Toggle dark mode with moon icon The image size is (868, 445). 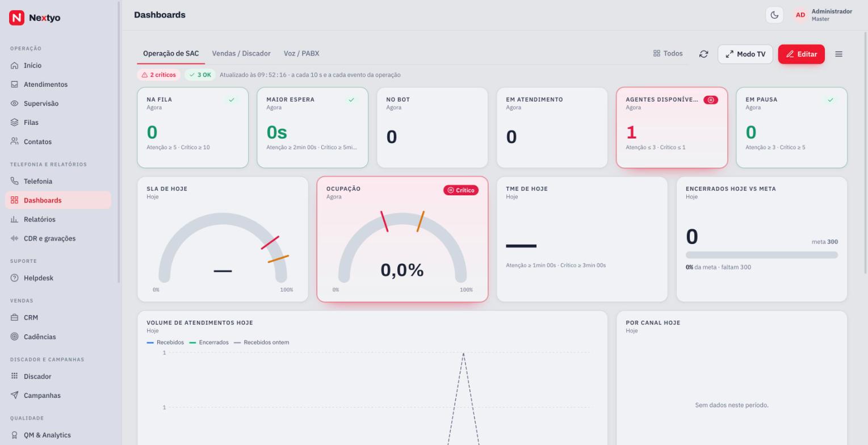pos(774,15)
